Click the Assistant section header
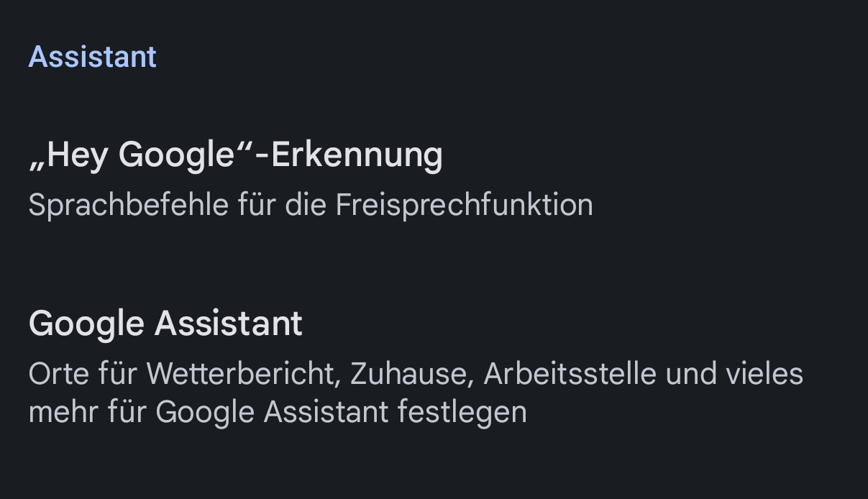The height and width of the screenshot is (499, 868). tap(92, 57)
